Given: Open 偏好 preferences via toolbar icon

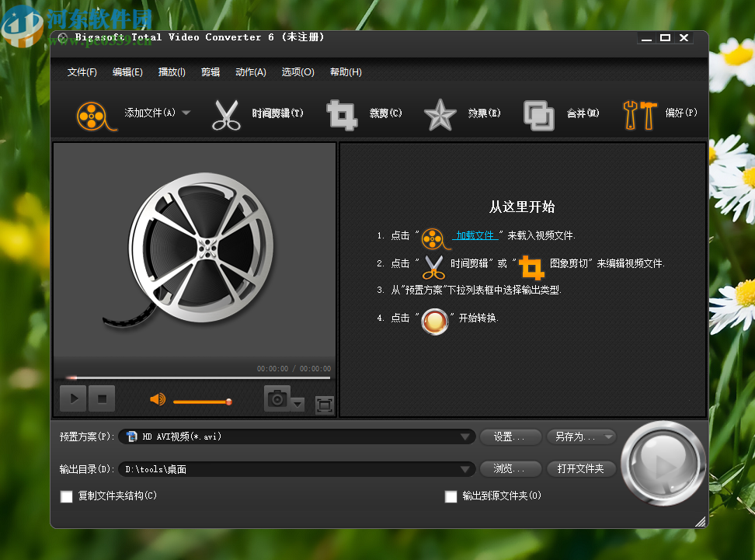Looking at the screenshot, I should coord(638,113).
